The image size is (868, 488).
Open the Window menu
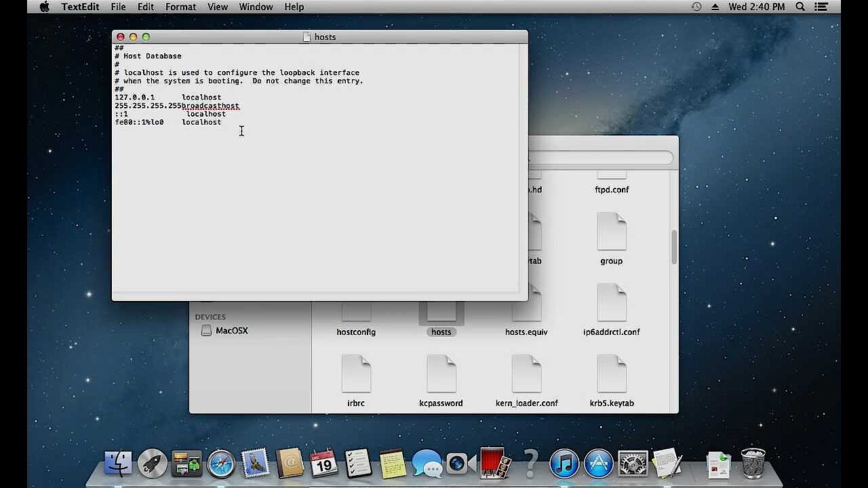[x=256, y=7]
